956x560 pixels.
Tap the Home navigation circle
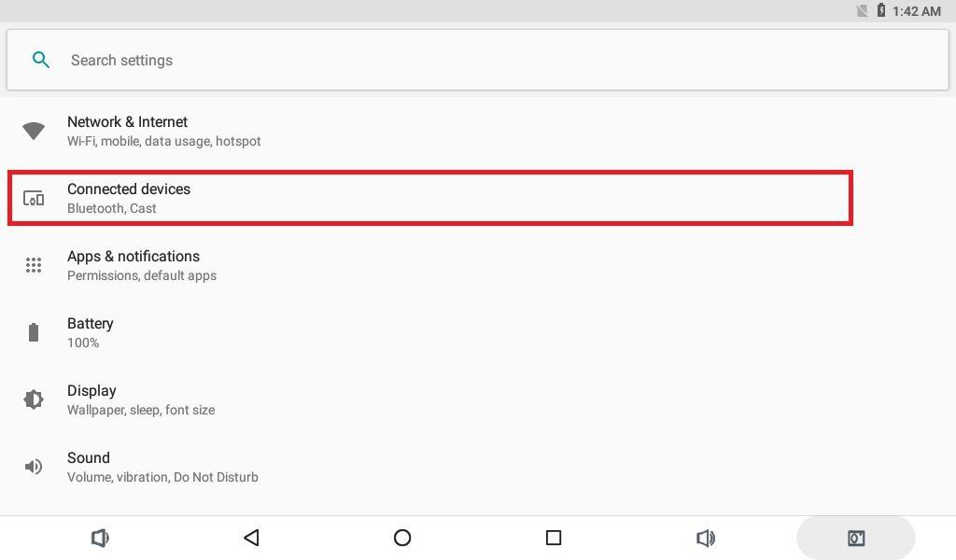pyautogui.click(x=402, y=538)
